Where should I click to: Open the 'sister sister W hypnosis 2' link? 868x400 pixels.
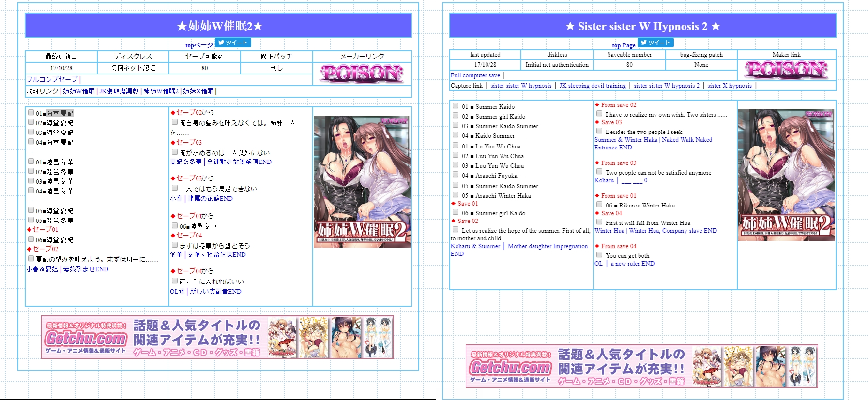tap(667, 86)
